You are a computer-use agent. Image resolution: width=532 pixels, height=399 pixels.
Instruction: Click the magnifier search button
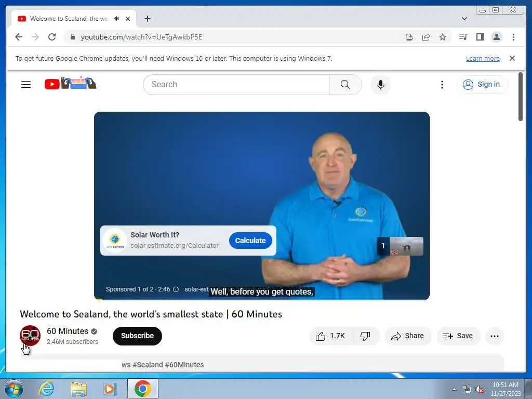pos(345,85)
